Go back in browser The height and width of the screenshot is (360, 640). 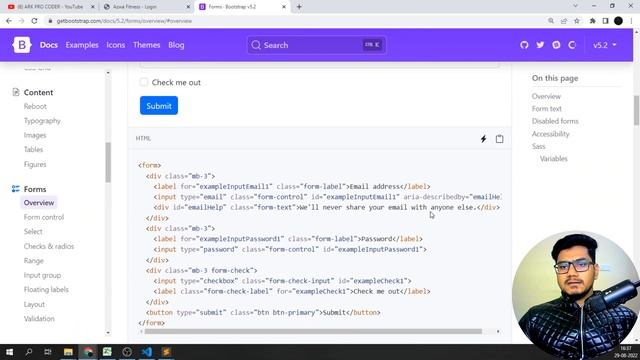point(9,21)
